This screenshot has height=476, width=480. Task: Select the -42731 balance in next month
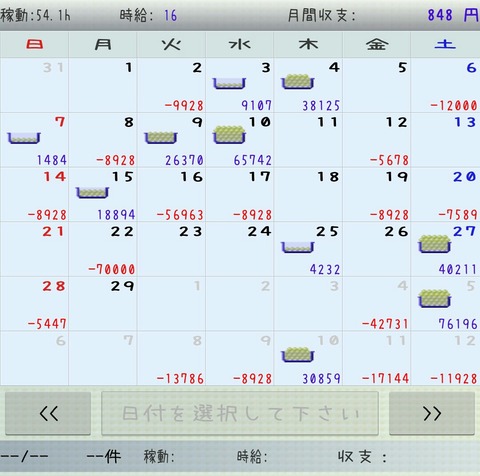(x=385, y=324)
